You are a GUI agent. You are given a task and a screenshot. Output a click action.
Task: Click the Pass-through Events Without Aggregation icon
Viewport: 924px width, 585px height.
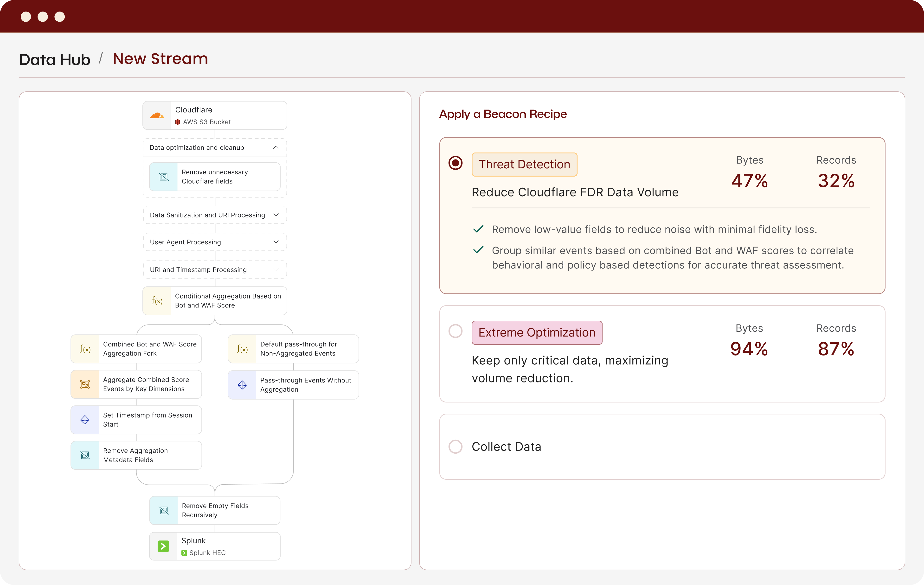tap(242, 385)
